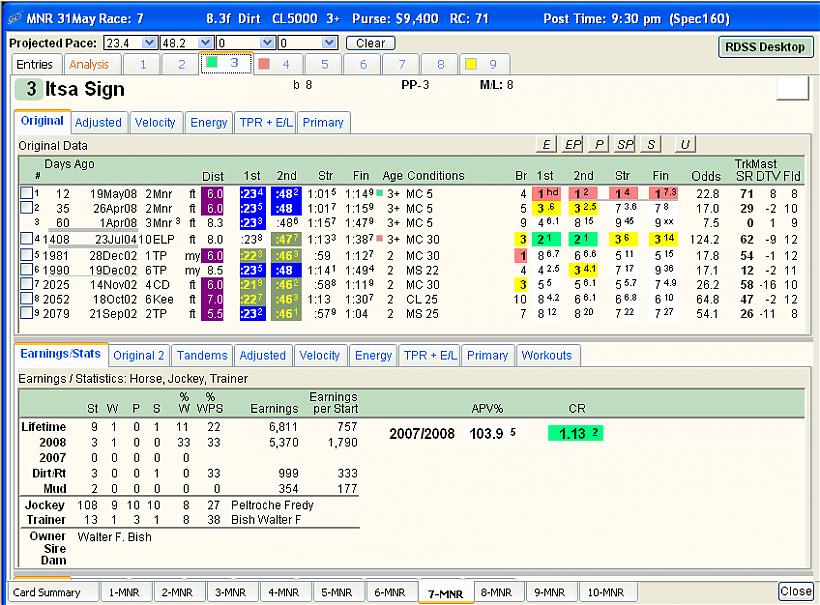Click green color marker on horse tab 3
Viewport: 820px width, 605px height.
[212, 63]
